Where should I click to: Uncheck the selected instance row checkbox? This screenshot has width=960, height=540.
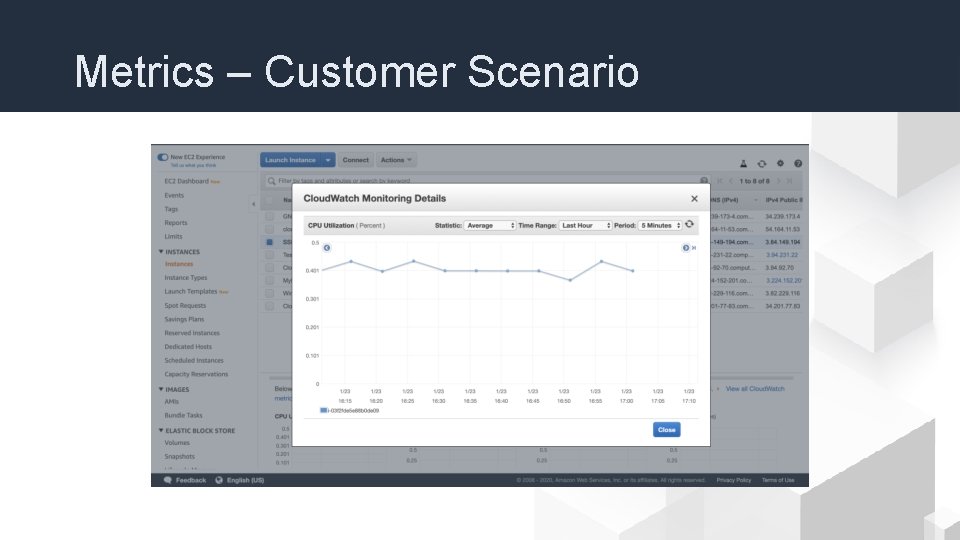(269, 242)
